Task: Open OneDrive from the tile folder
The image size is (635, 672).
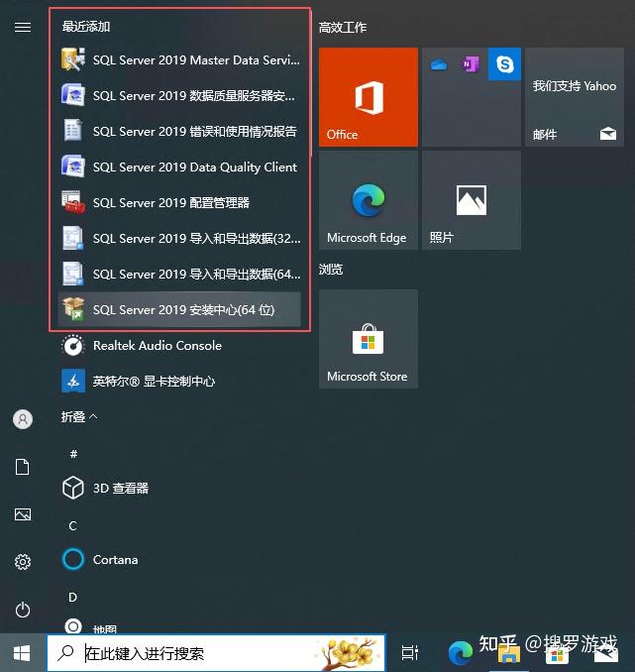Action: 439,65
